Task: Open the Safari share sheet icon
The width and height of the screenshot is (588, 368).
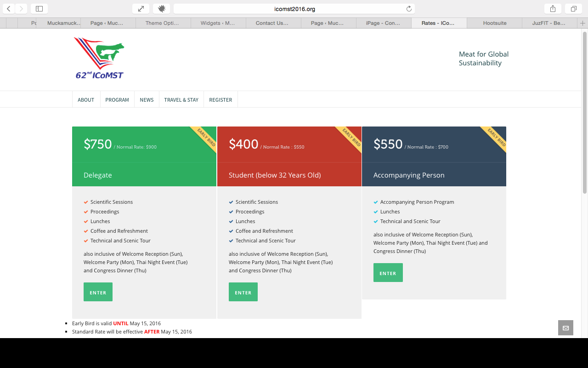Action: 553,9
